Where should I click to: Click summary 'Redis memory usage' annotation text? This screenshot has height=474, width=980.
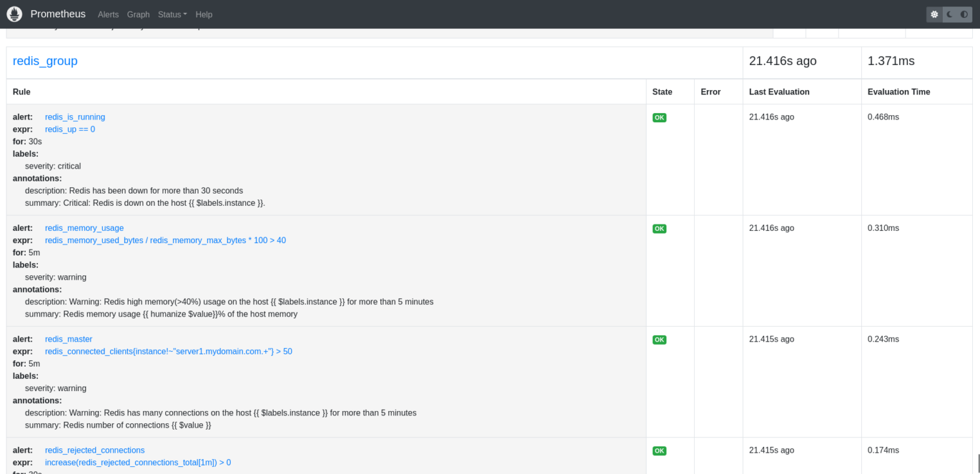coord(161,314)
